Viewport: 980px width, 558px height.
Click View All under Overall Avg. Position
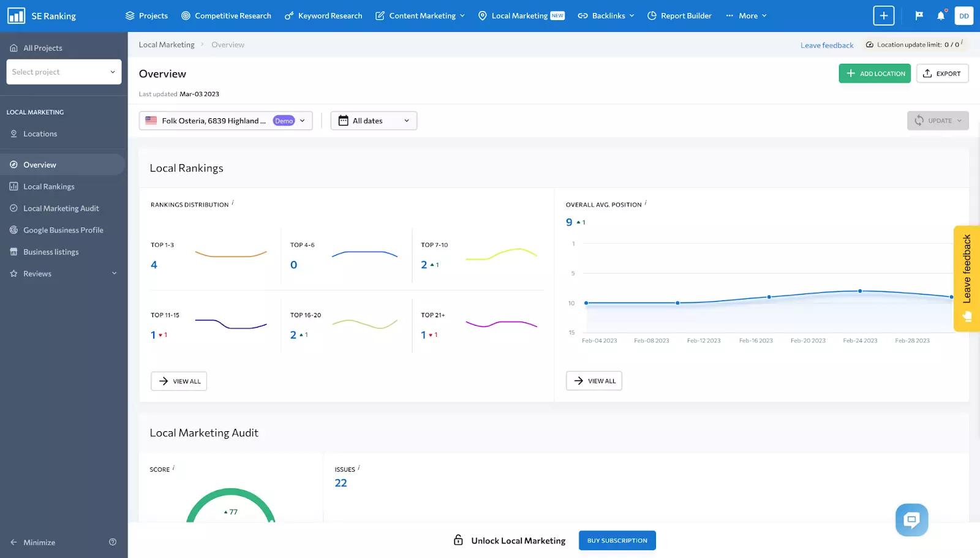[x=594, y=381]
